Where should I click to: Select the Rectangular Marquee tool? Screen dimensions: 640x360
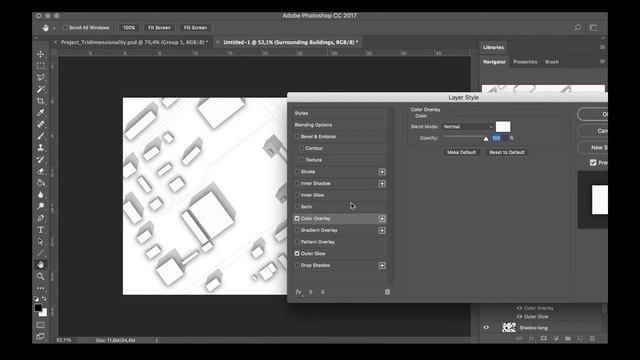tap(40, 66)
